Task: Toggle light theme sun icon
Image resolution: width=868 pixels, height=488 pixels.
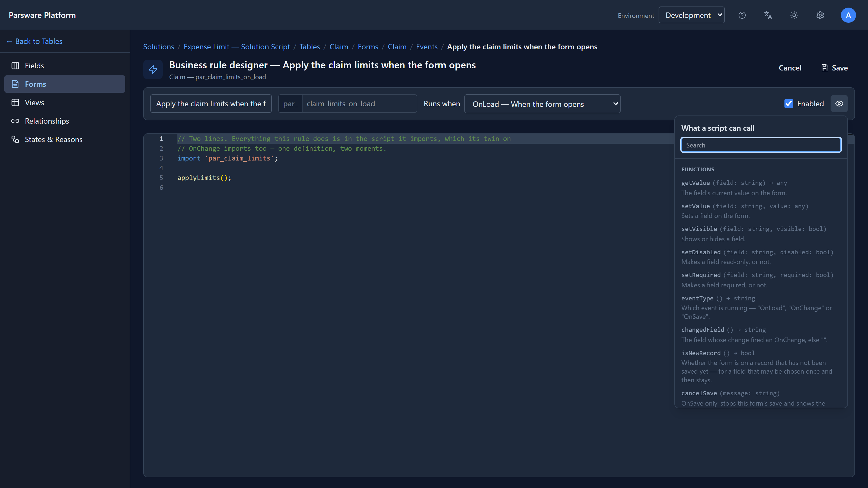Action: (794, 15)
